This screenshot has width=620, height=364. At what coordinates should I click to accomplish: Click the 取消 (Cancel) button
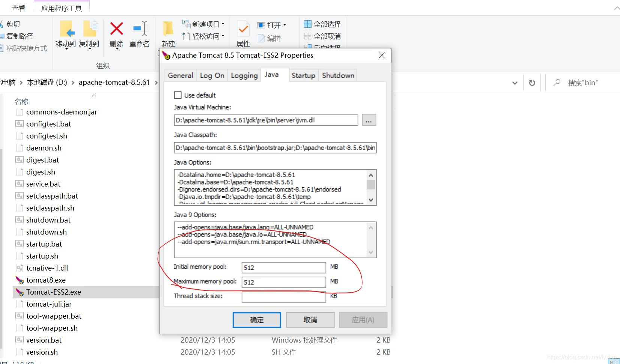click(310, 320)
